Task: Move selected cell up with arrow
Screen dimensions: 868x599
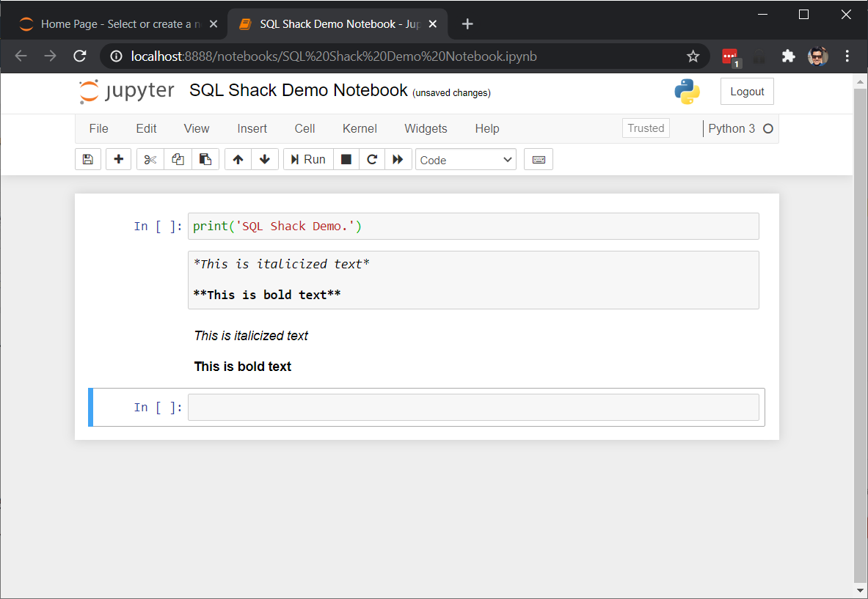Action: pos(238,160)
